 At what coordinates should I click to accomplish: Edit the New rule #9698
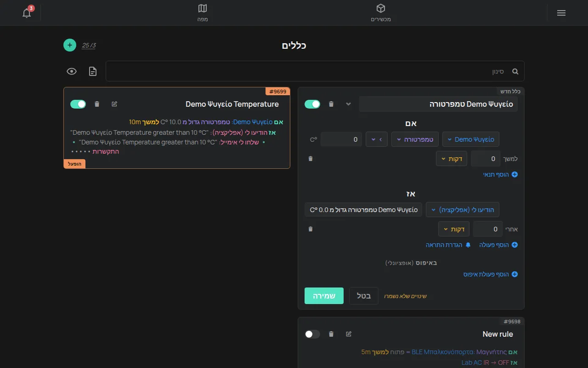[349, 334]
